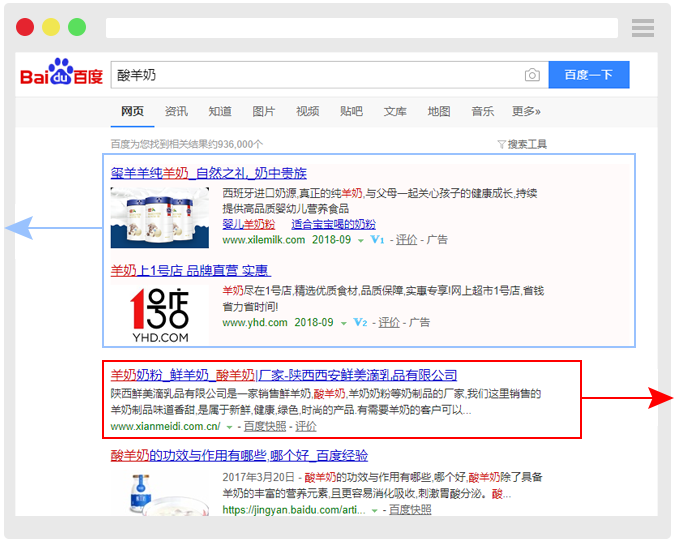
Task: Click the funnel icon beside 搜索工具
Action: click(501, 144)
